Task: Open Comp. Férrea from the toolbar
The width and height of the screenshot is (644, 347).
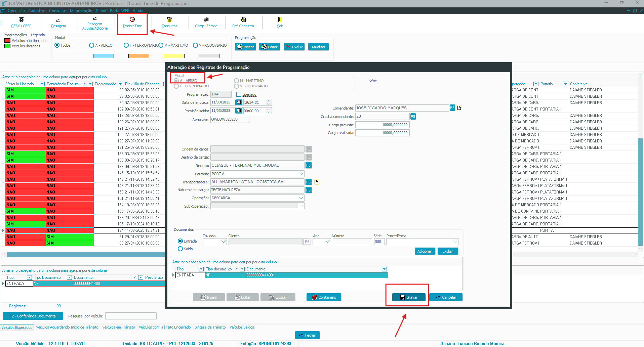Action: [206, 23]
